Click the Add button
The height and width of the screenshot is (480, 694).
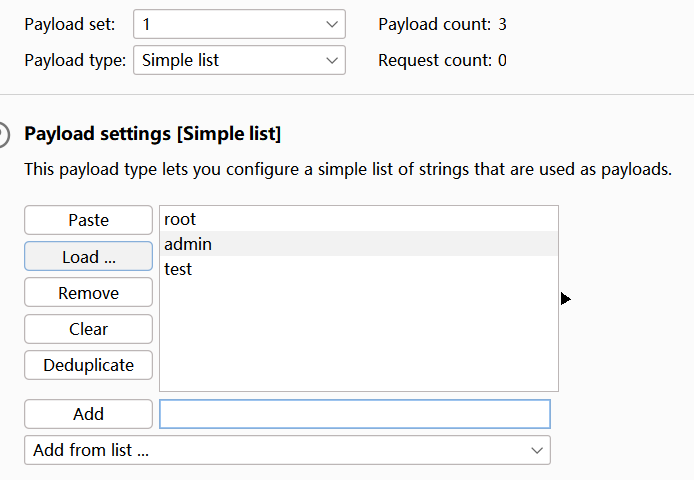point(89,414)
